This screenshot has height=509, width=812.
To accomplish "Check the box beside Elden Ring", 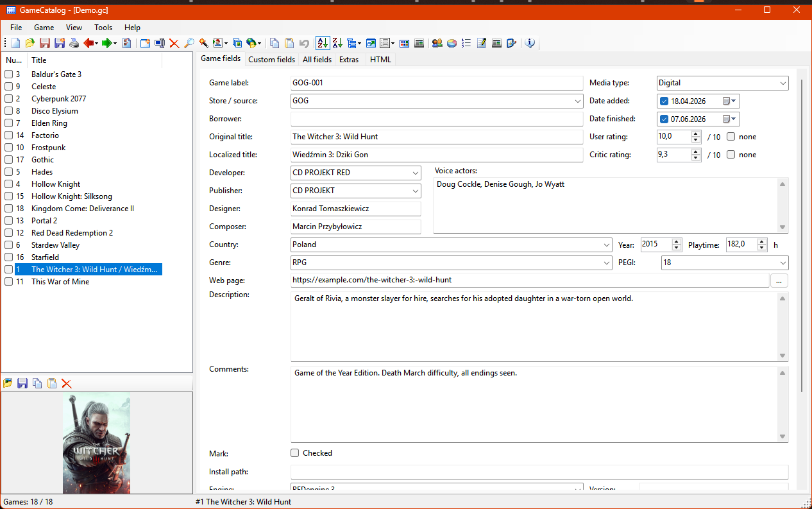I will (x=9, y=123).
